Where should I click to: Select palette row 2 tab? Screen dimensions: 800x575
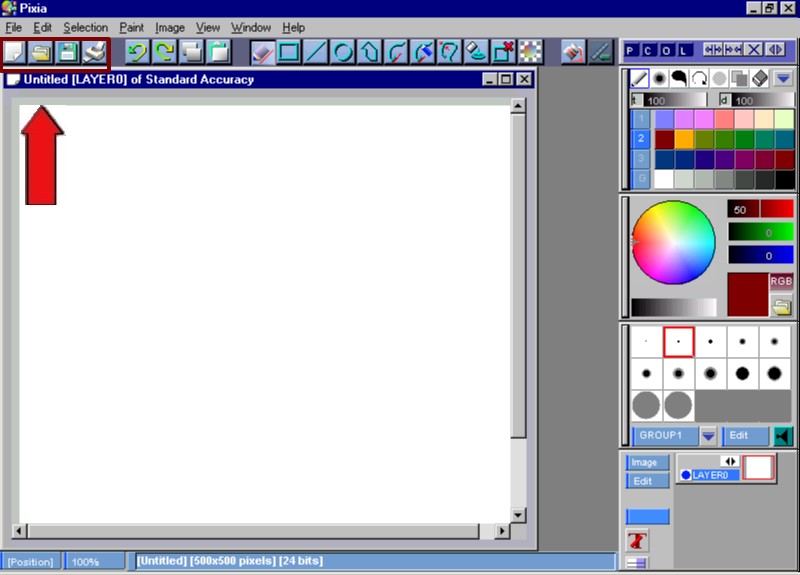(640, 139)
